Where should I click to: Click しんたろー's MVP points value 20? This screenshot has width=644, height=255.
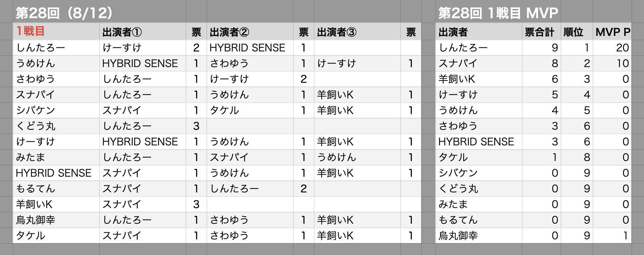[x=612, y=48]
